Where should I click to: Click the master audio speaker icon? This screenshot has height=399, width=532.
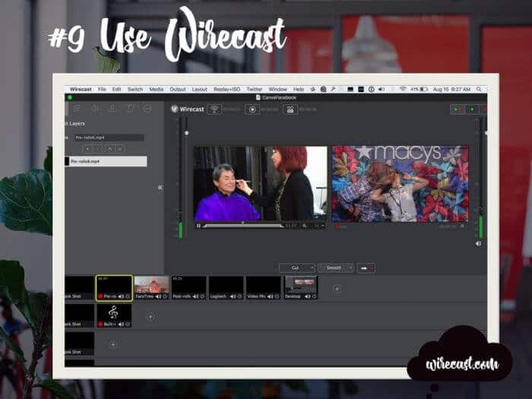(x=478, y=244)
